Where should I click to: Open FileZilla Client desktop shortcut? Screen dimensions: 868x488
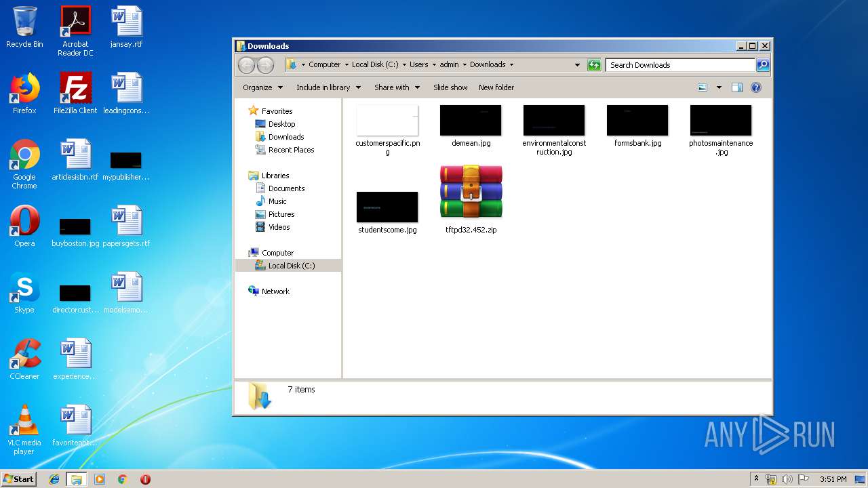point(75,94)
